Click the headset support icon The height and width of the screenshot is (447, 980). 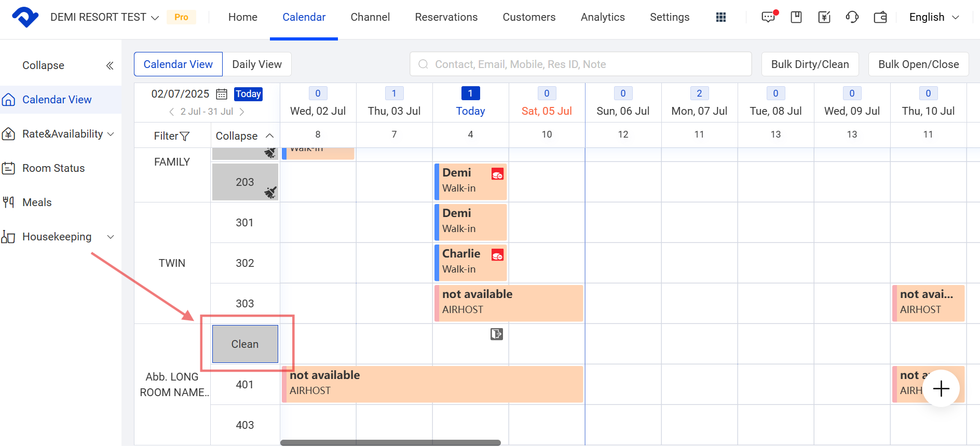(852, 17)
